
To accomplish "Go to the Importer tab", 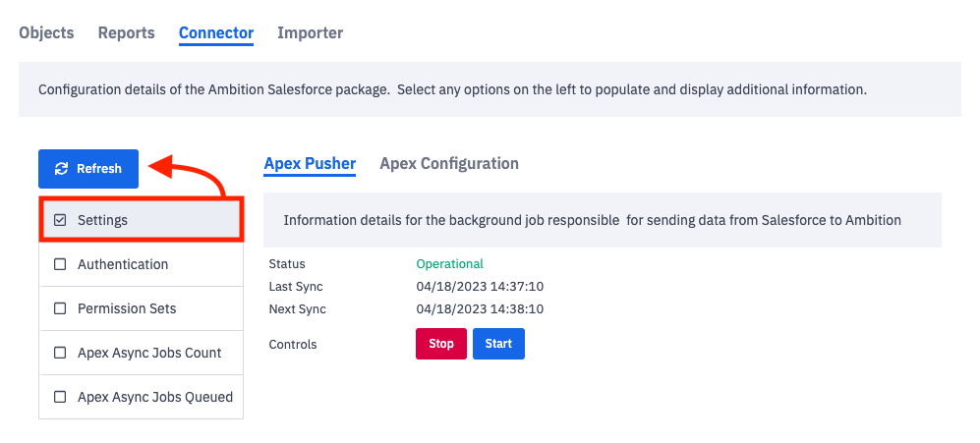I will [x=310, y=32].
